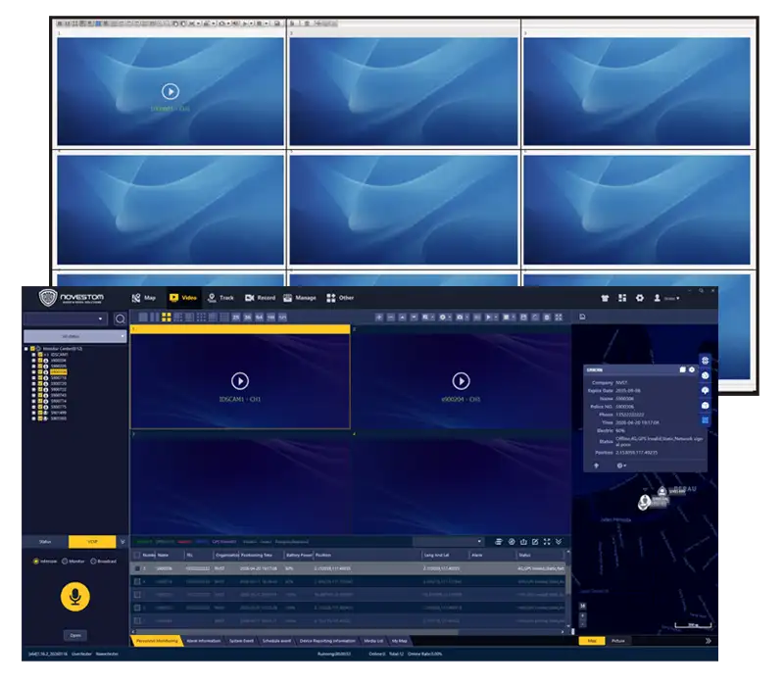Select nine-window dotted grid layout

pyautogui.click(x=201, y=317)
